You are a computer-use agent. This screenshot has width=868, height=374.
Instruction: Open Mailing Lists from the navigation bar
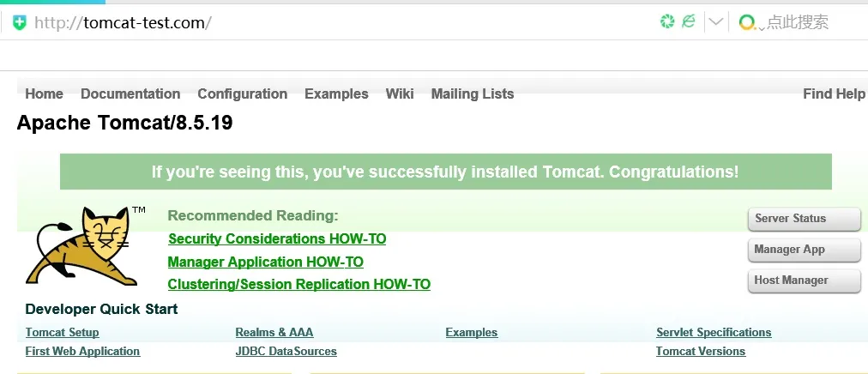point(473,93)
